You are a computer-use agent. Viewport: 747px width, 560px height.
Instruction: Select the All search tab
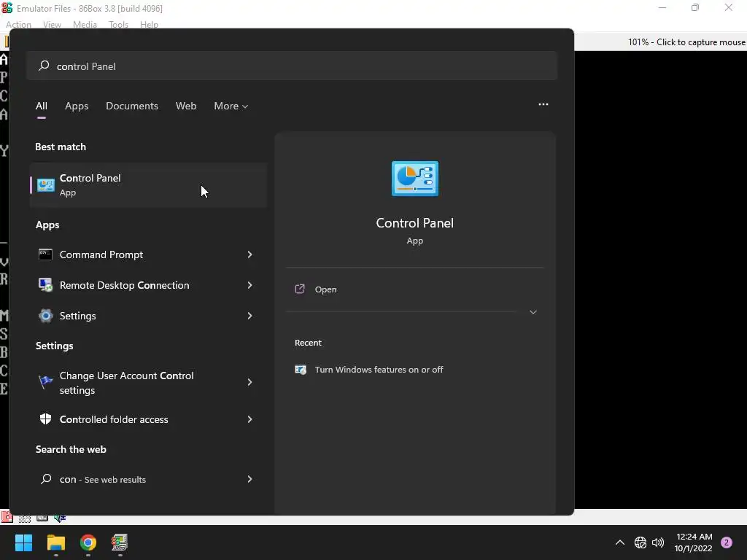click(42, 106)
